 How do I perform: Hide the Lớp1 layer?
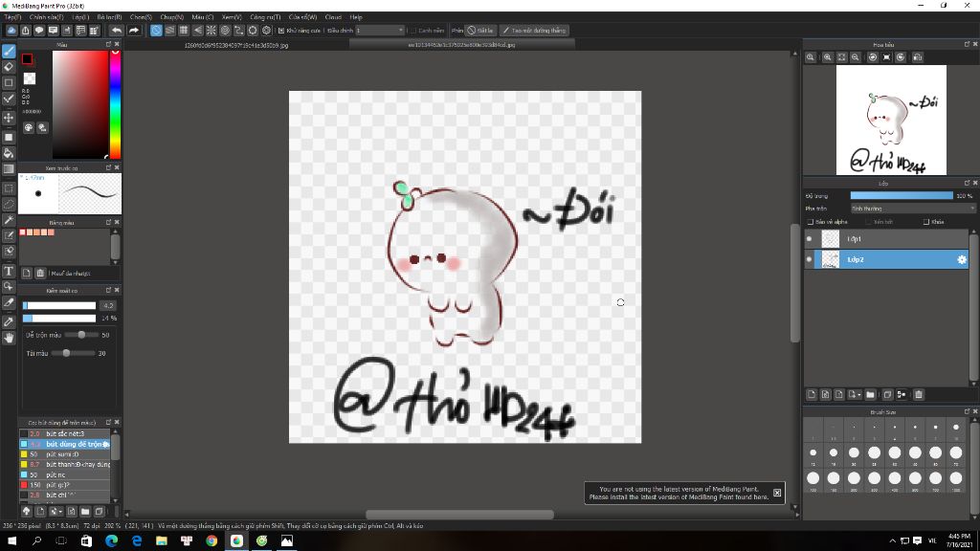click(x=810, y=238)
